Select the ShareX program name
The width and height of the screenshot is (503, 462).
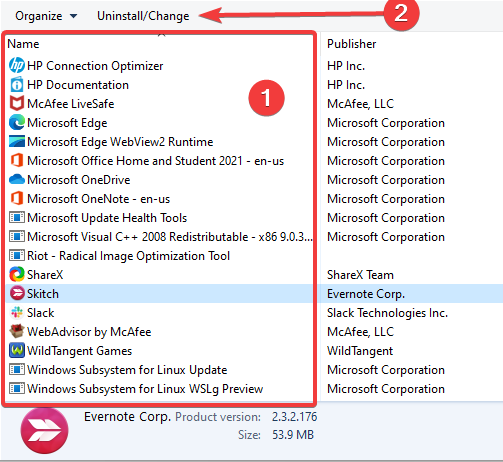[x=45, y=275]
